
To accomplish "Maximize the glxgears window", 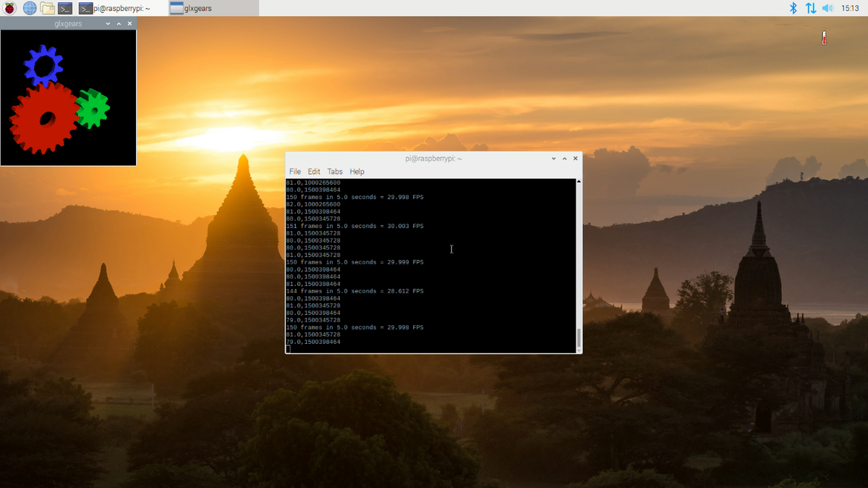I will click(119, 24).
